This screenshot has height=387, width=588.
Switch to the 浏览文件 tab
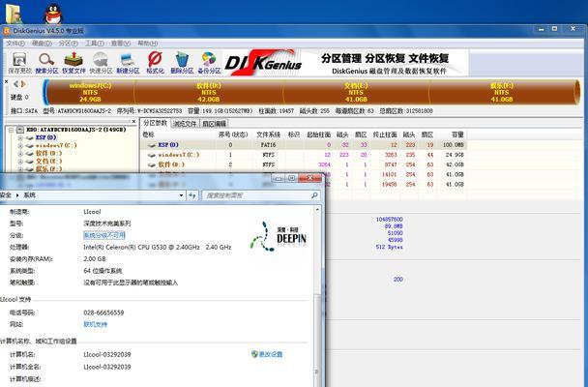(185, 124)
